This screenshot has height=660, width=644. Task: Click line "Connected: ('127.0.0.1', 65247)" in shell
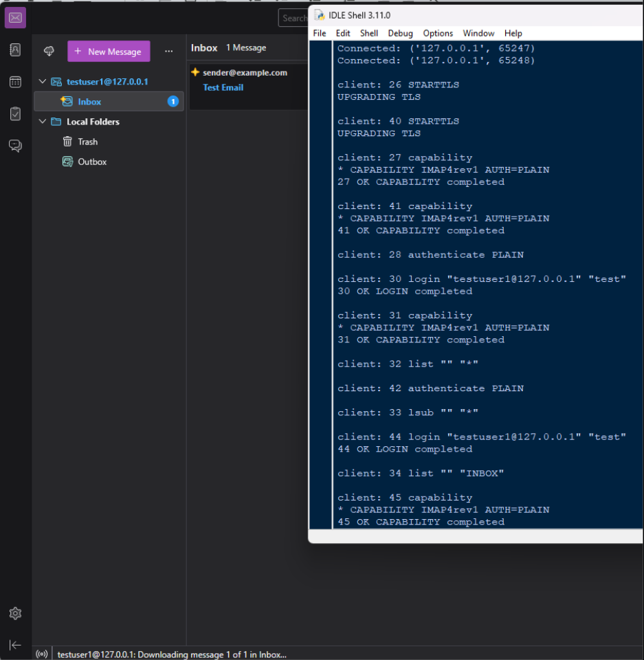coord(436,48)
